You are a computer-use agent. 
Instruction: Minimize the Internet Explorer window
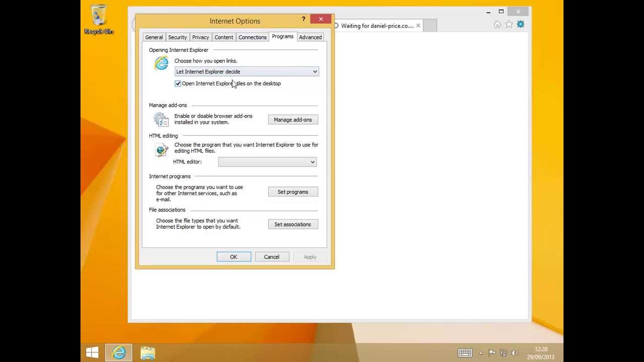(x=488, y=12)
